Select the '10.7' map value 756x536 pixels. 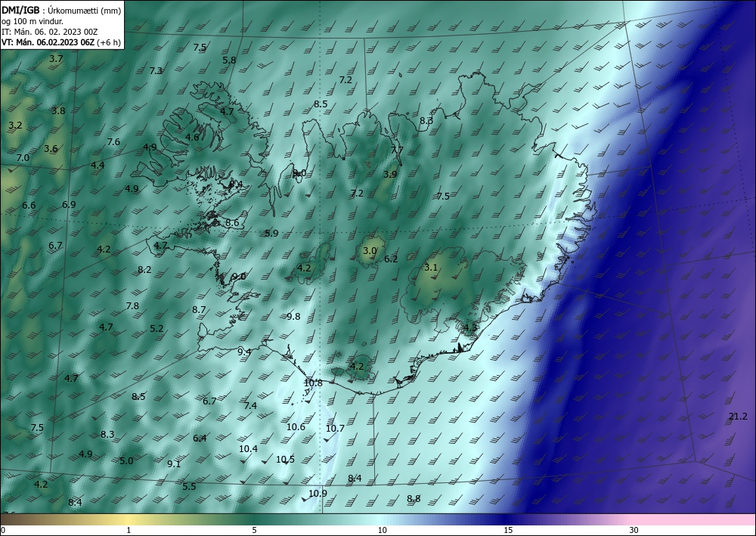coord(335,428)
